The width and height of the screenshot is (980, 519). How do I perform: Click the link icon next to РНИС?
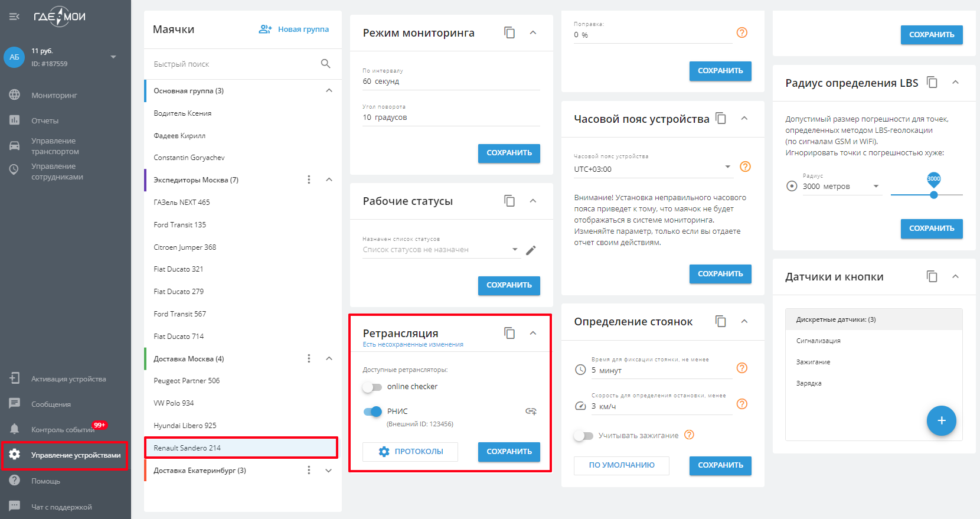point(531,412)
